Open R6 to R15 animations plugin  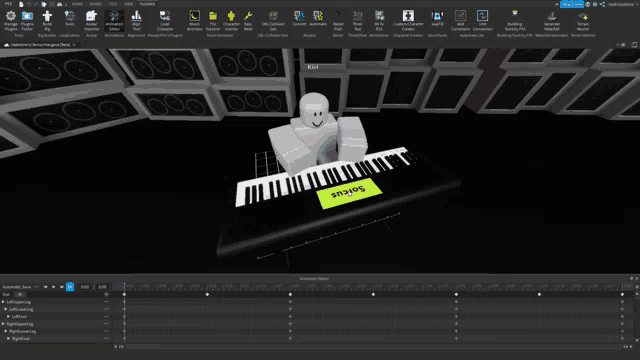[379, 21]
